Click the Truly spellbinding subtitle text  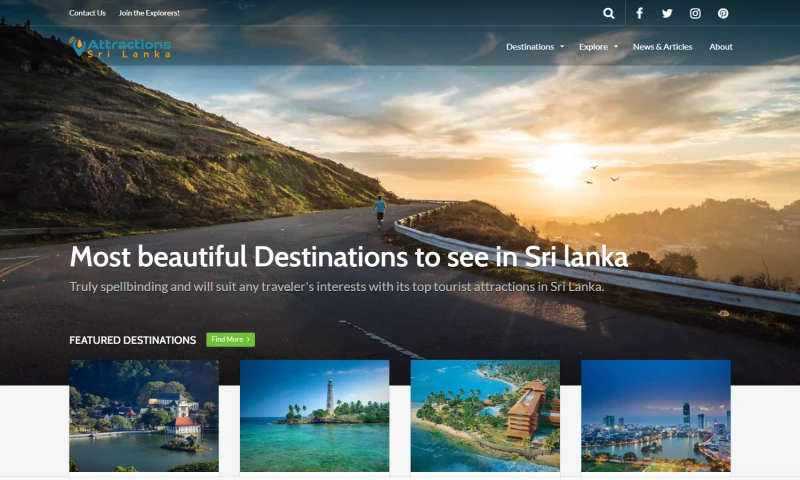click(337, 287)
